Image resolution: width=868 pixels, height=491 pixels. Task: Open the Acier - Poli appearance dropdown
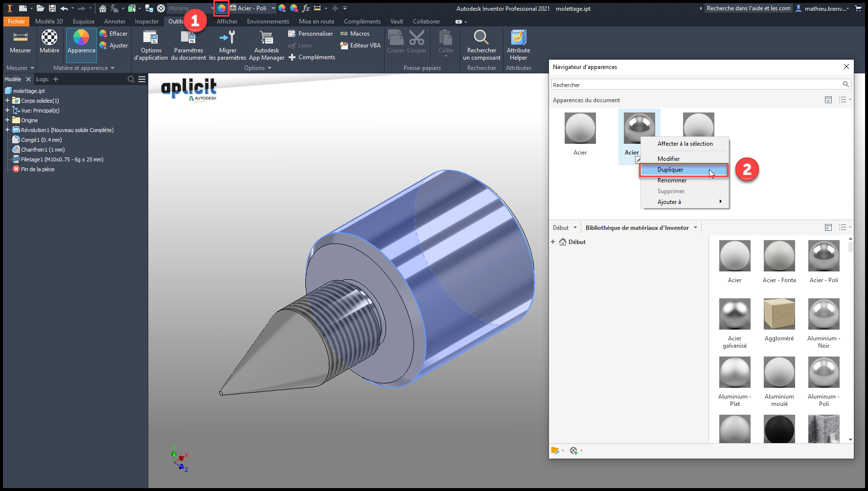[274, 8]
